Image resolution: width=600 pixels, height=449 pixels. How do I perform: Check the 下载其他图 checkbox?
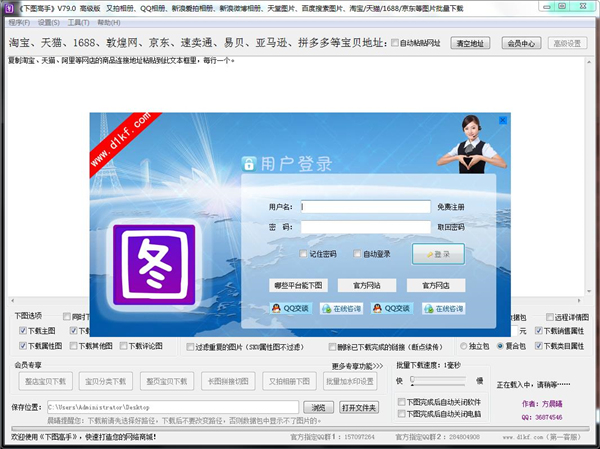73,346
